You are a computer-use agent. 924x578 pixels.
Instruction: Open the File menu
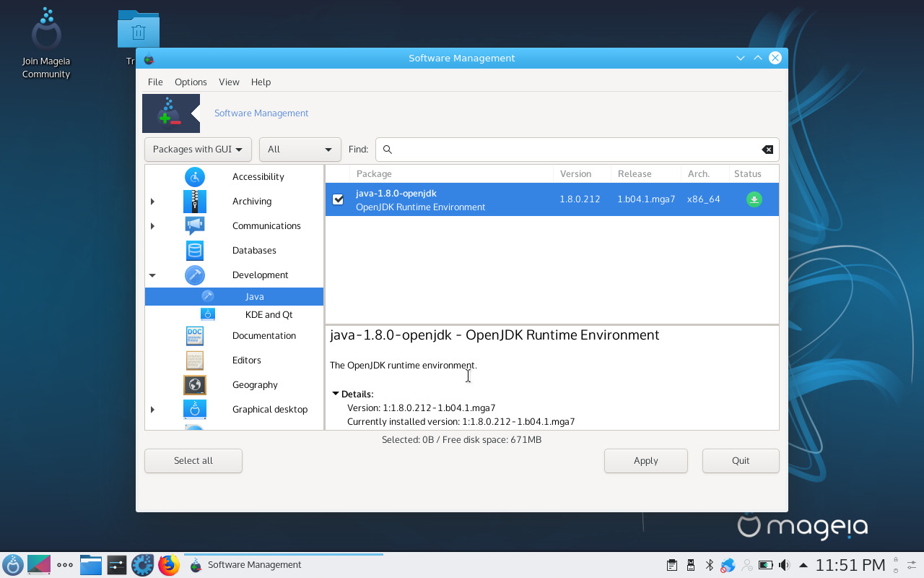click(155, 82)
